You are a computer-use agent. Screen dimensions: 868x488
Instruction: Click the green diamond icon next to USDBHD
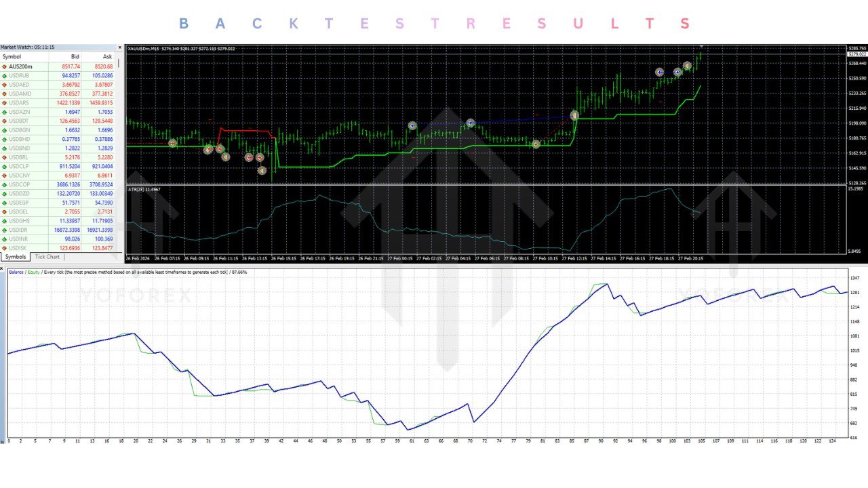click(x=5, y=139)
